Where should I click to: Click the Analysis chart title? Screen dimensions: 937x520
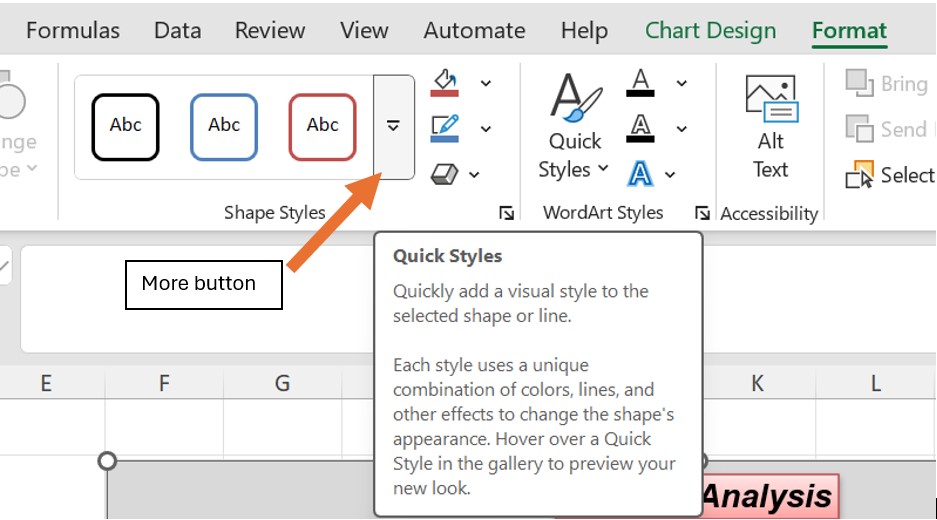[767, 496]
